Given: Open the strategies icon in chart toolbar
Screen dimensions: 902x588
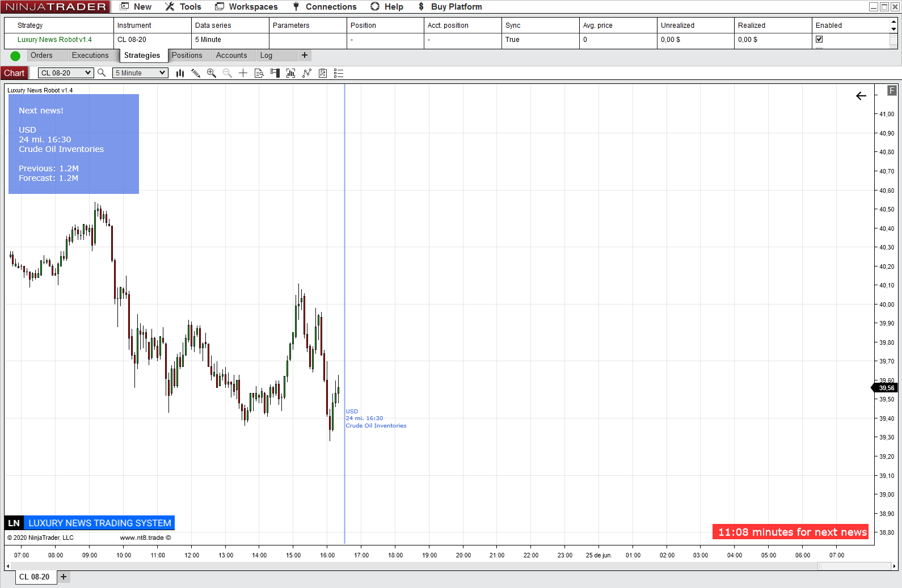Looking at the screenshot, I should click(x=323, y=73).
